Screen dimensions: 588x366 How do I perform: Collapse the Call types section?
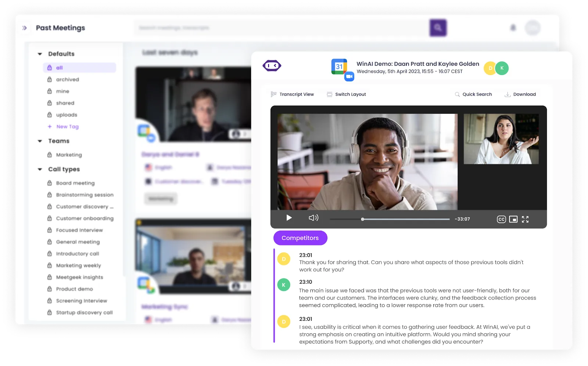tap(40, 169)
